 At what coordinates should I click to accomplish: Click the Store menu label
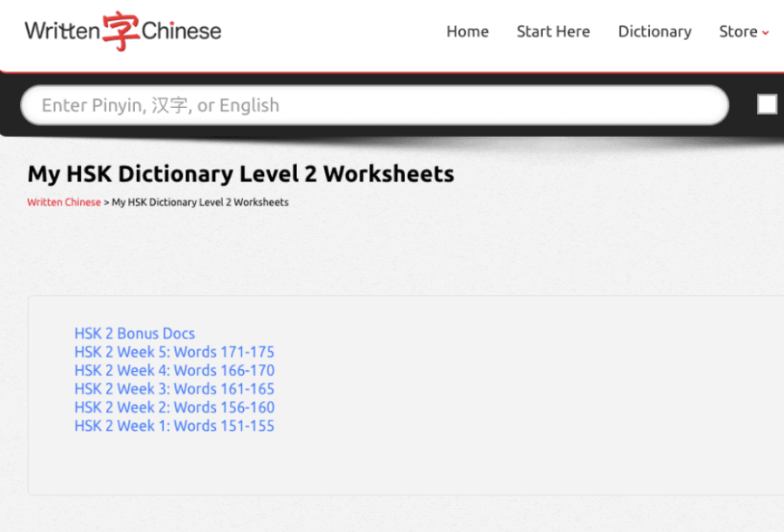click(738, 31)
